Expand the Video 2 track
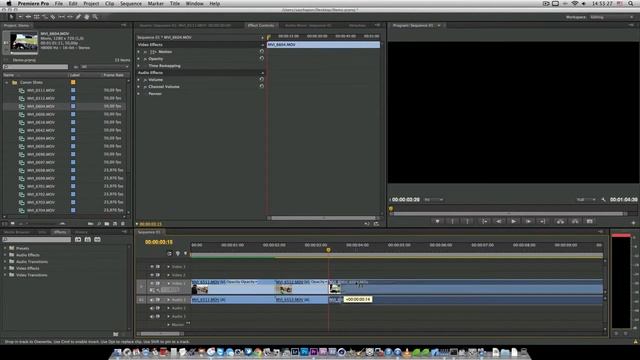640x360 pixels. point(169,275)
